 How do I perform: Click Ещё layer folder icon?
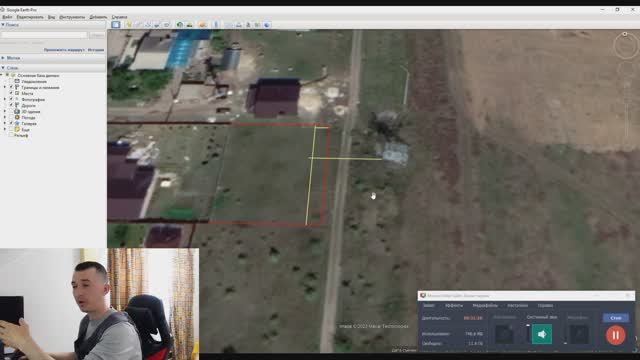click(x=17, y=129)
